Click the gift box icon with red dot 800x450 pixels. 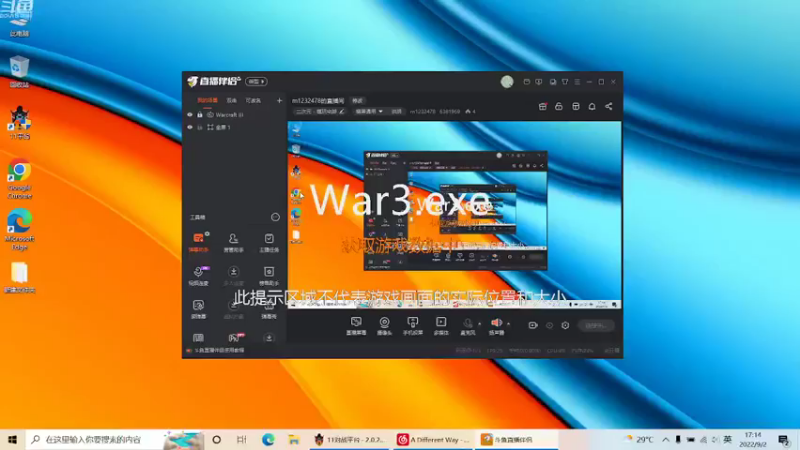click(x=542, y=106)
